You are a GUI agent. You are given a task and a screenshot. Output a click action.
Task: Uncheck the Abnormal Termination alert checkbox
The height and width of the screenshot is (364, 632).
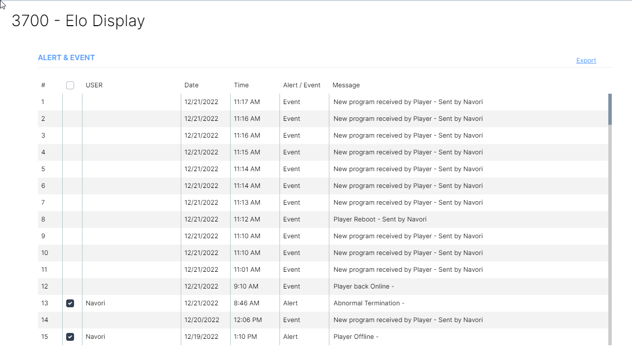pyautogui.click(x=70, y=303)
